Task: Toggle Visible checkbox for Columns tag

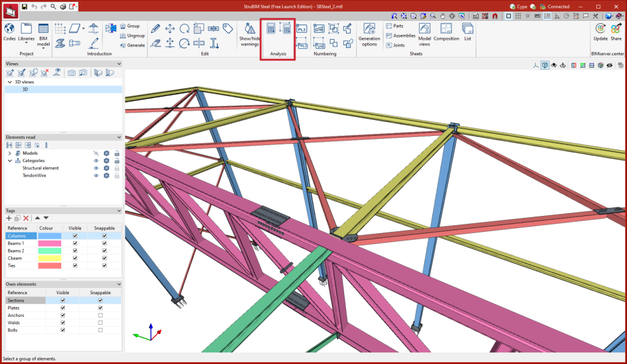Action: point(75,236)
